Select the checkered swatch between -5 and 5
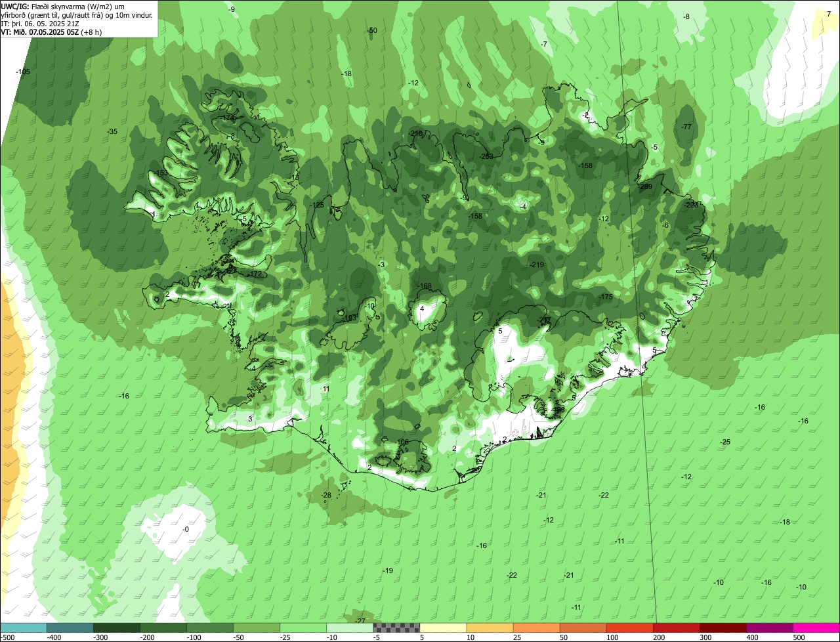The height and width of the screenshot is (642, 840). 396,628
